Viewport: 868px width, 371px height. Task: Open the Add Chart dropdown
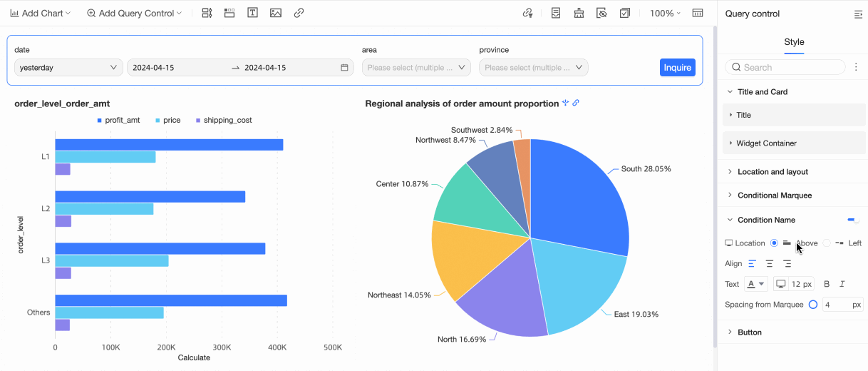40,13
